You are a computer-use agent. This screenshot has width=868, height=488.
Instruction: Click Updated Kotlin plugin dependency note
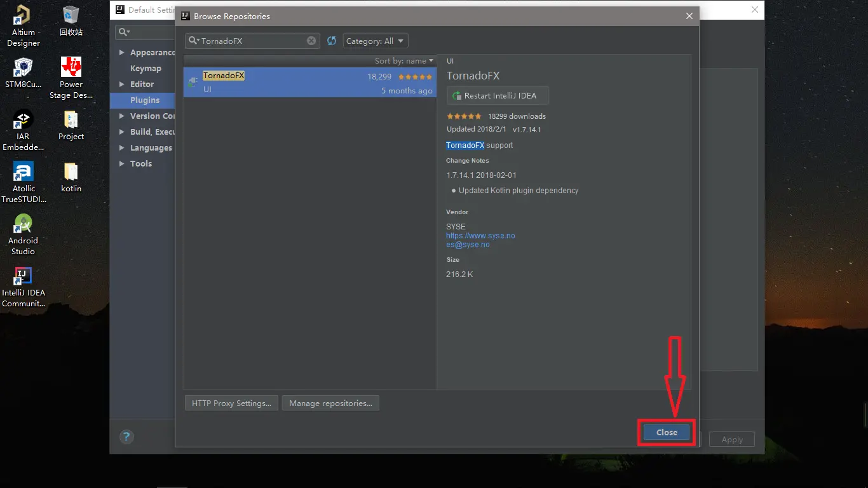[x=519, y=191]
